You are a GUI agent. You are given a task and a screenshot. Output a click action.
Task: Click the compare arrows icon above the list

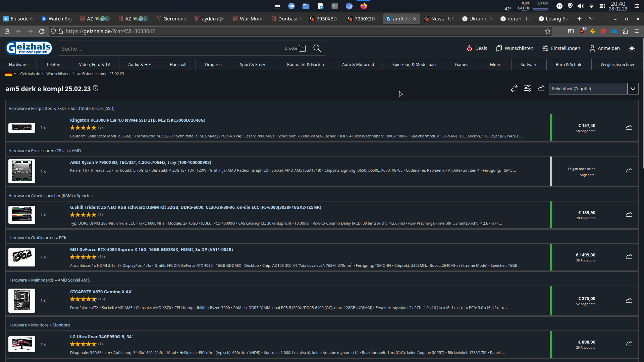pos(514,88)
